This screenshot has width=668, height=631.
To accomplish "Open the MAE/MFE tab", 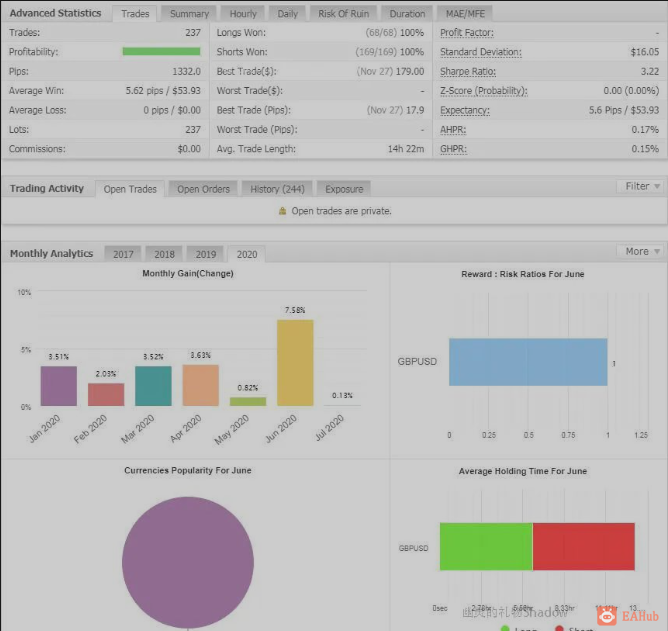I will (x=465, y=14).
